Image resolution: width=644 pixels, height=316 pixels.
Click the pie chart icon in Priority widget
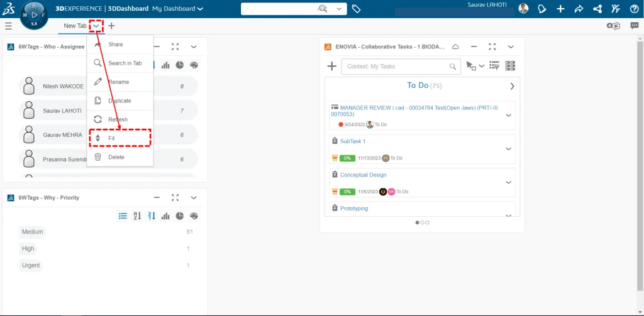click(180, 216)
